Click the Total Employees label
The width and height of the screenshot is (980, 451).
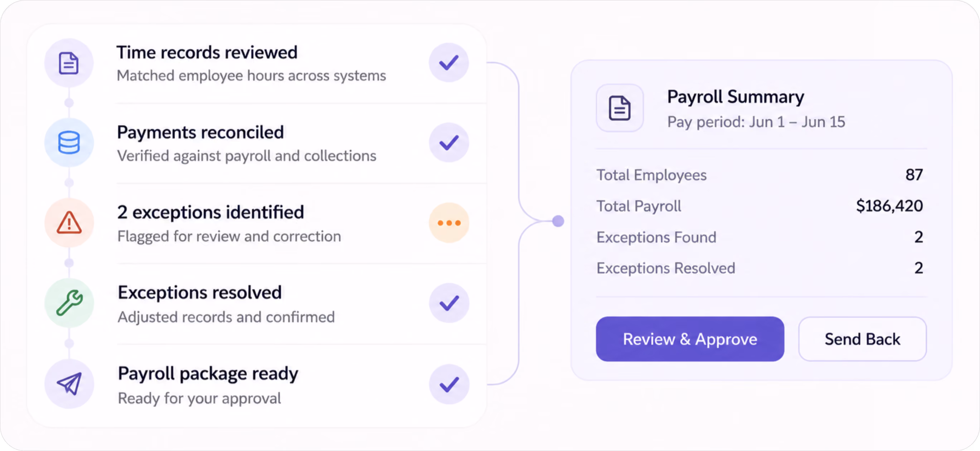click(x=652, y=175)
